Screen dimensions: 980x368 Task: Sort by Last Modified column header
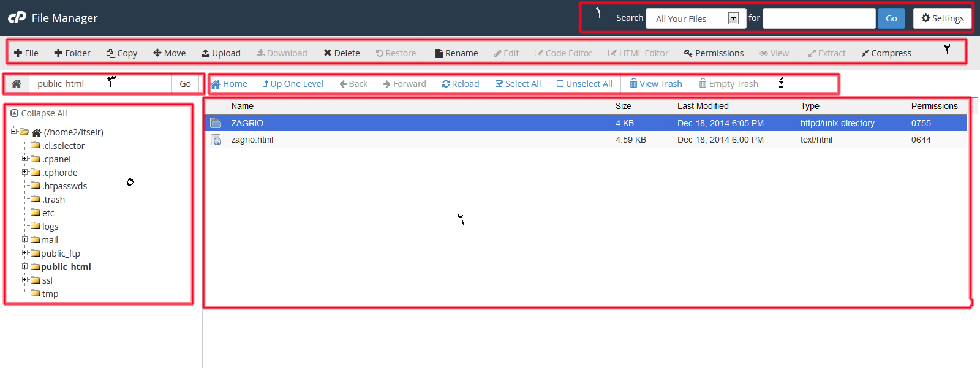tap(733, 106)
